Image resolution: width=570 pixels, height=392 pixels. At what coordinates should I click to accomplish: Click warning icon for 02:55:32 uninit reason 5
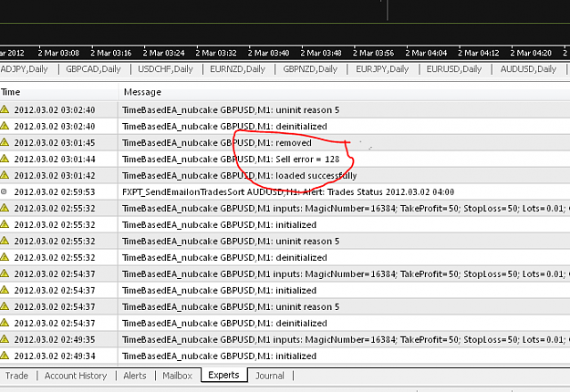5,241
